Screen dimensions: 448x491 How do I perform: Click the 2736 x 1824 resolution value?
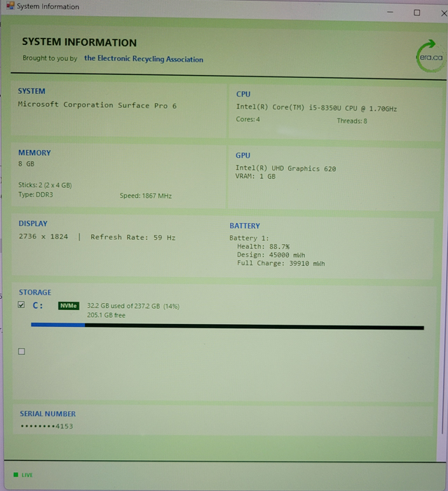(43, 236)
